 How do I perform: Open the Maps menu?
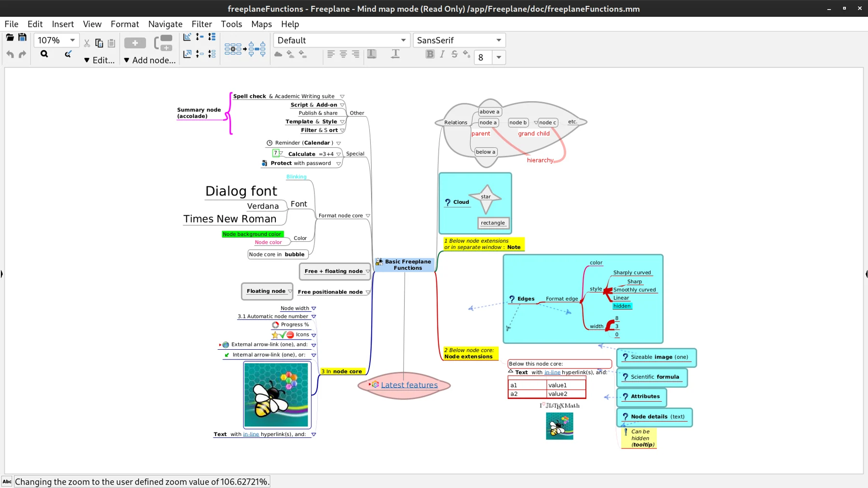(261, 24)
